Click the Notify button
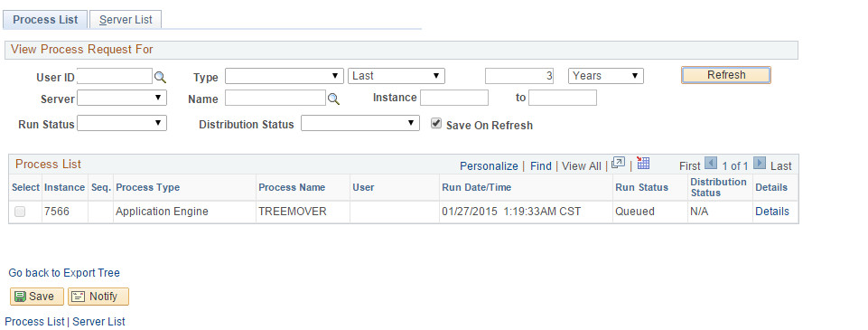The width and height of the screenshot is (868, 330). pyautogui.click(x=98, y=297)
